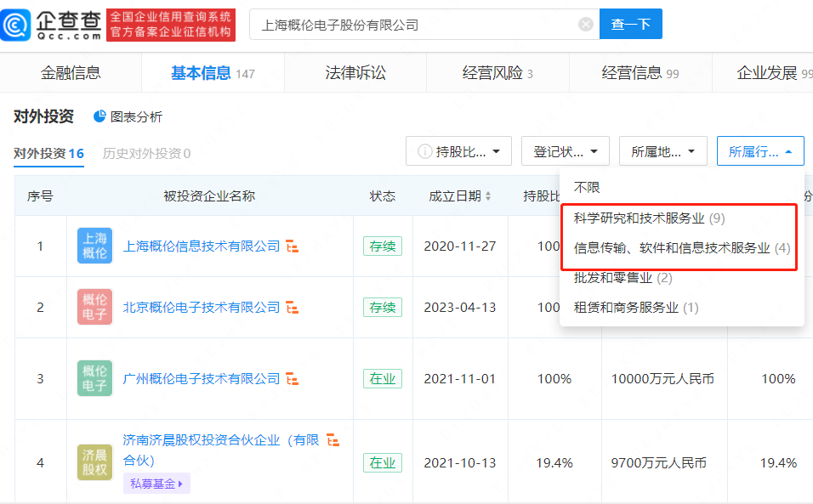
Task: Open the 所属地区 filter dropdown
Action: point(663,151)
